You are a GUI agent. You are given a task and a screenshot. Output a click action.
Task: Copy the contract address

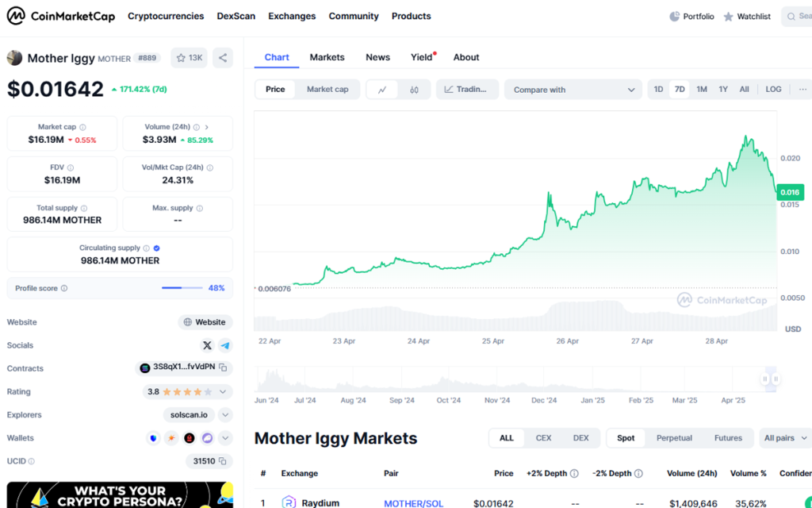coord(223,368)
